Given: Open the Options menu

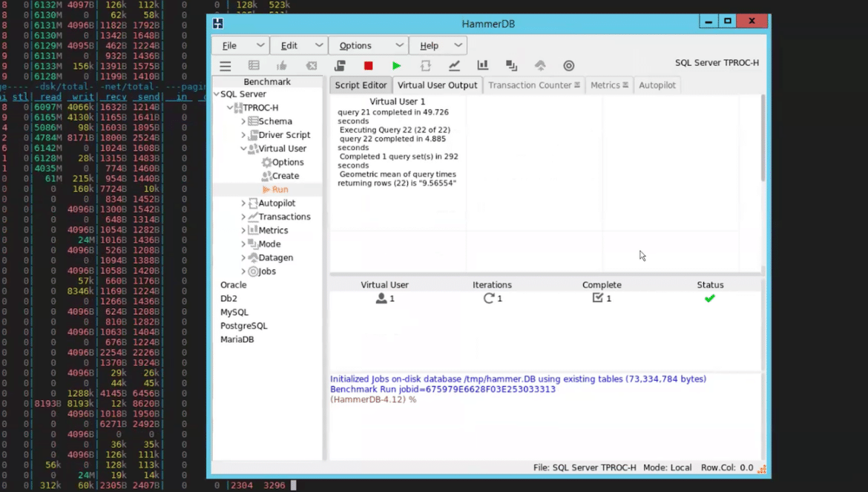Looking at the screenshot, I should point(369,45).
